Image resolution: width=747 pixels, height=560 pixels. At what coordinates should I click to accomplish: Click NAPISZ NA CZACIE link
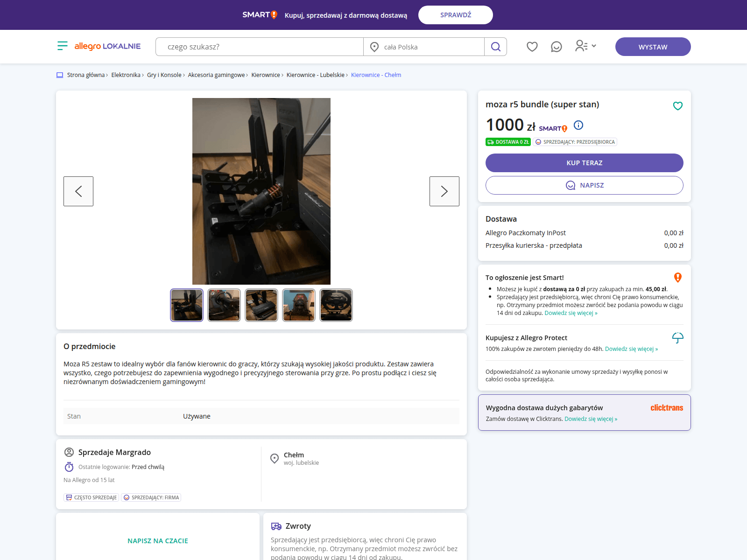[158, 541]
